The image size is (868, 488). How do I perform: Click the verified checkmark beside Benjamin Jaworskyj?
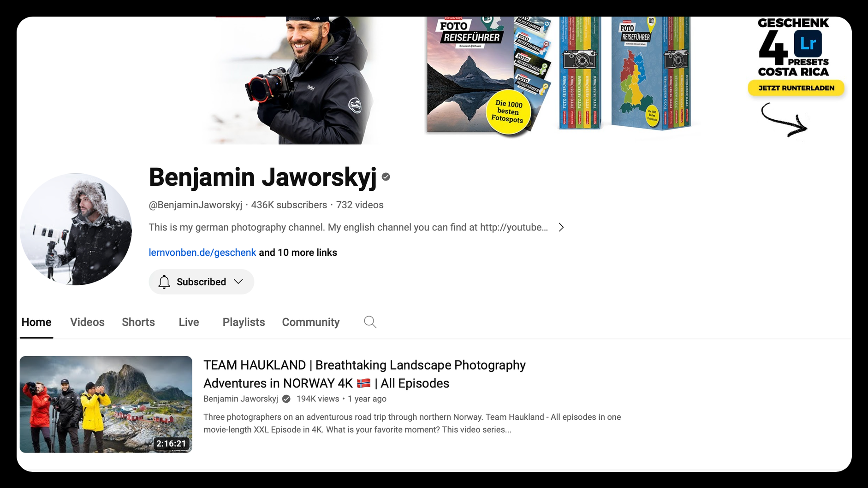tap(386, 176)
